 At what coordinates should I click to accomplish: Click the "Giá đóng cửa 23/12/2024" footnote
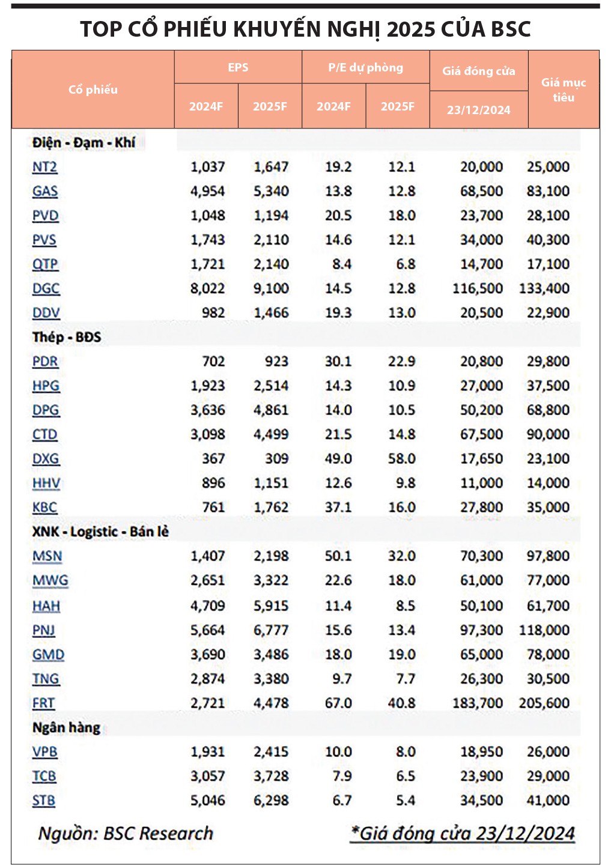coord(463,834)
